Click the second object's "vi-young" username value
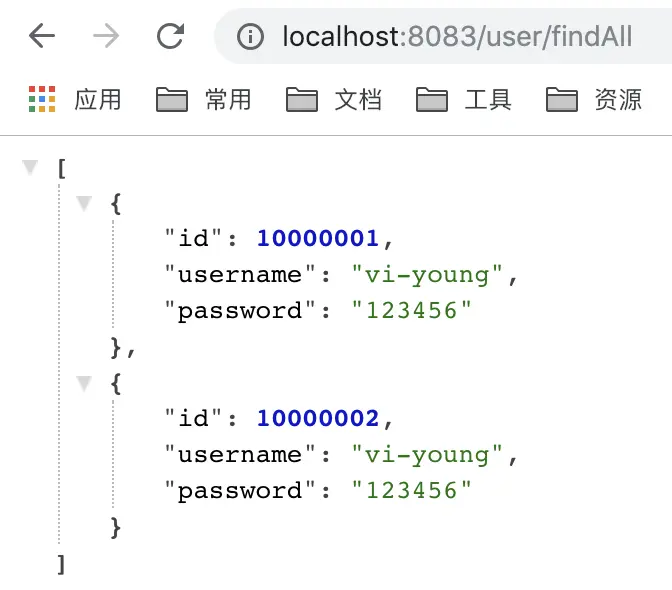 (x=427, y=455)
